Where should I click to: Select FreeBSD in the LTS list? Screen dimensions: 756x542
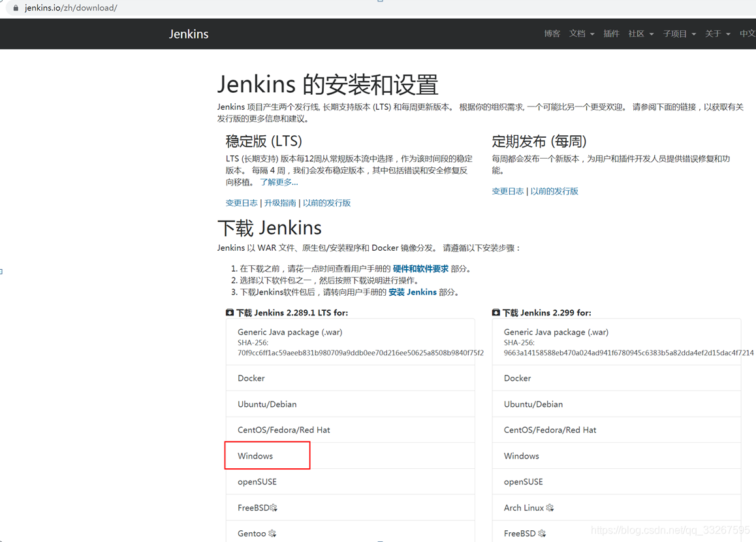coord(351,508)
